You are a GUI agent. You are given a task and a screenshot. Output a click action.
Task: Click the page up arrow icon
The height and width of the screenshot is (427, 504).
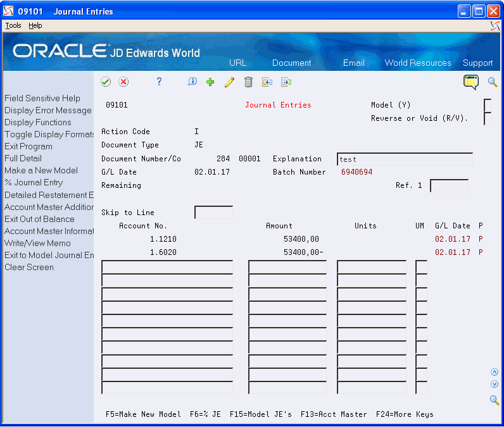[495, 372]
